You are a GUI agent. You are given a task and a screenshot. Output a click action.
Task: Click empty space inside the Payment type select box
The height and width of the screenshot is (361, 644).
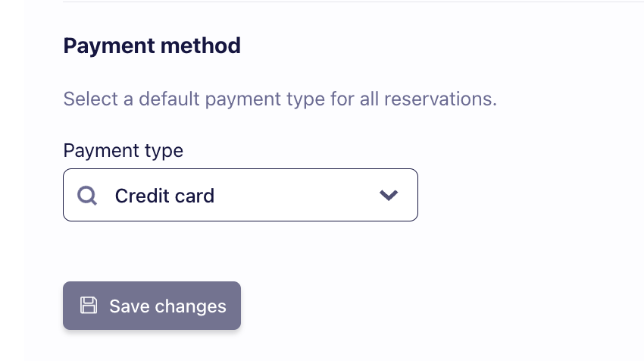point(295,195)
